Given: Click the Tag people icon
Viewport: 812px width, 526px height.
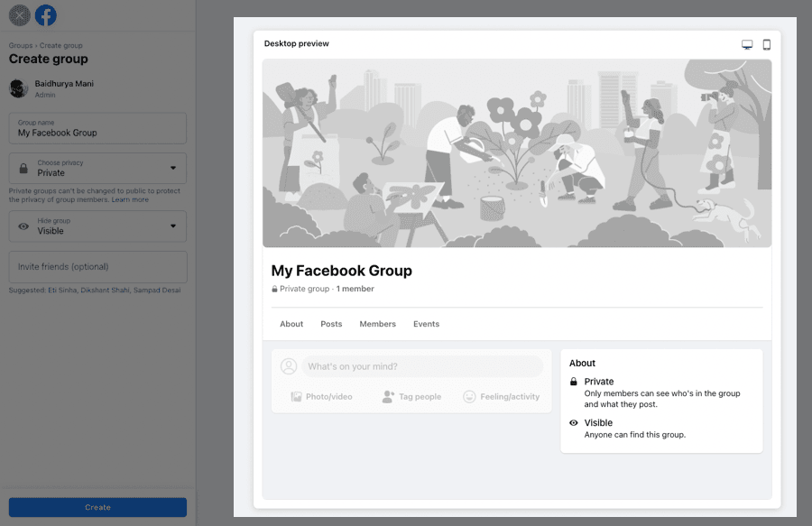Looking at the screenshot, I should (388, 397).
